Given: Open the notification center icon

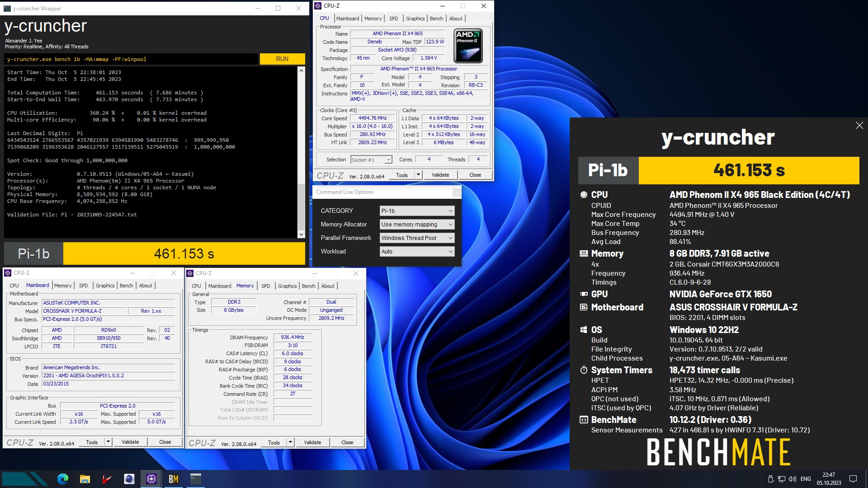Looking at the screenshot, I should (x=853, y=479).
